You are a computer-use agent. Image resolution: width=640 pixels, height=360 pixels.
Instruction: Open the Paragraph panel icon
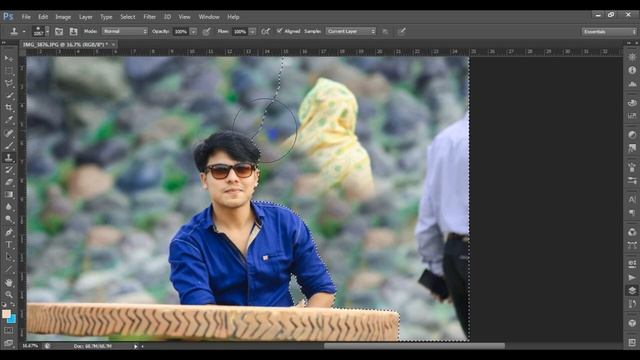pyautogui.click(x=632, y=213)
